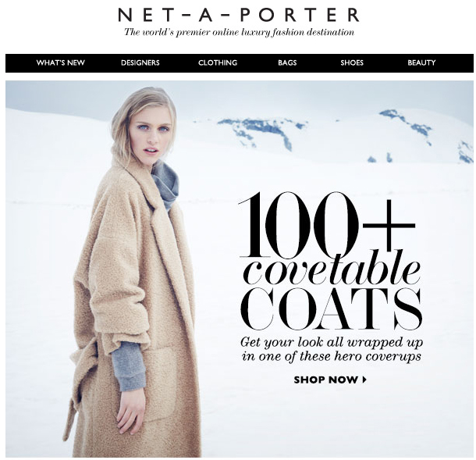This screenshot has width=476, height=460.
Task: Select BAGS in the navigation bar
Action: [287, 63]
